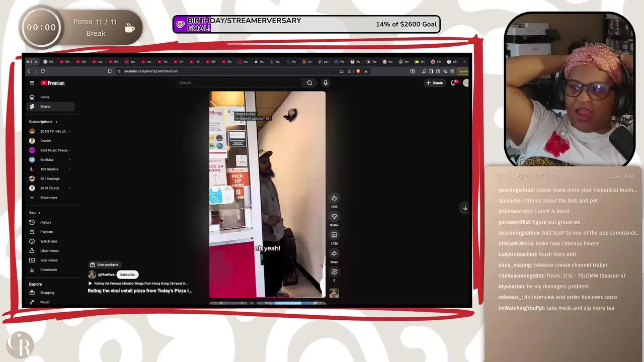Open a new browser tab plus

pyautogui.click(x=465, y=62)
